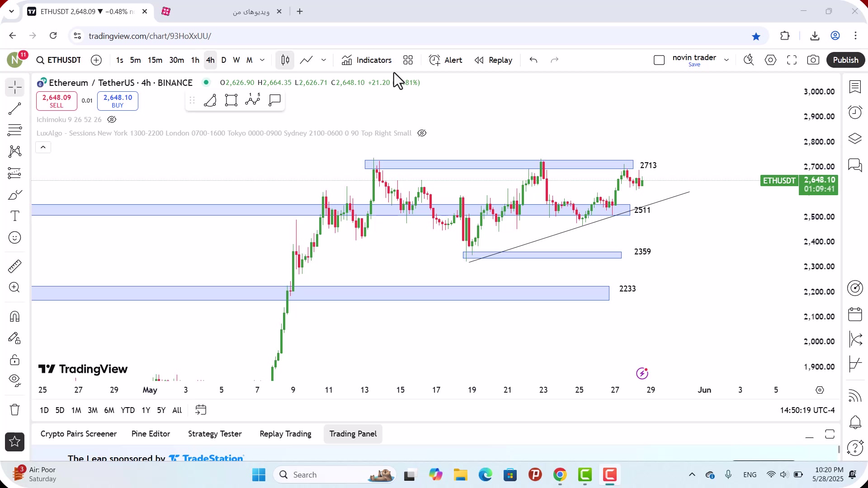Screen dimensions: 868x488
Task: Select the 1h timeframe
Action: 195,60
